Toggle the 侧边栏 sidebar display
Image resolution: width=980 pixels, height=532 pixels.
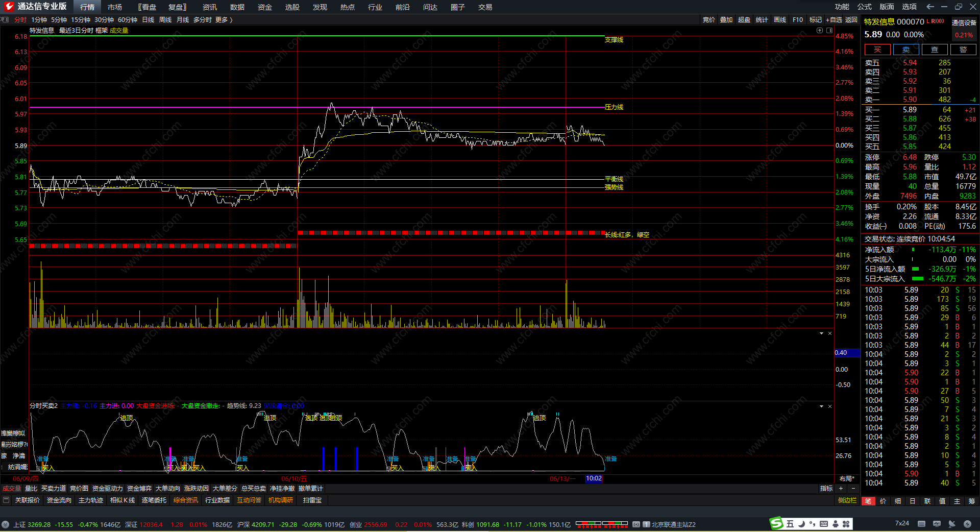pyautogui.click(x=847, y=500)
